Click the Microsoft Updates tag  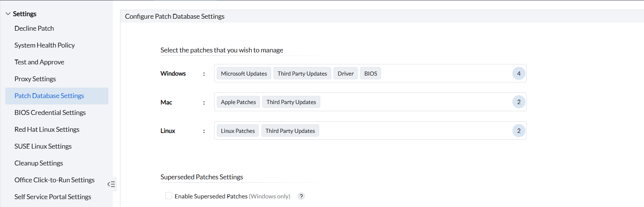click(x=244, y=74)
